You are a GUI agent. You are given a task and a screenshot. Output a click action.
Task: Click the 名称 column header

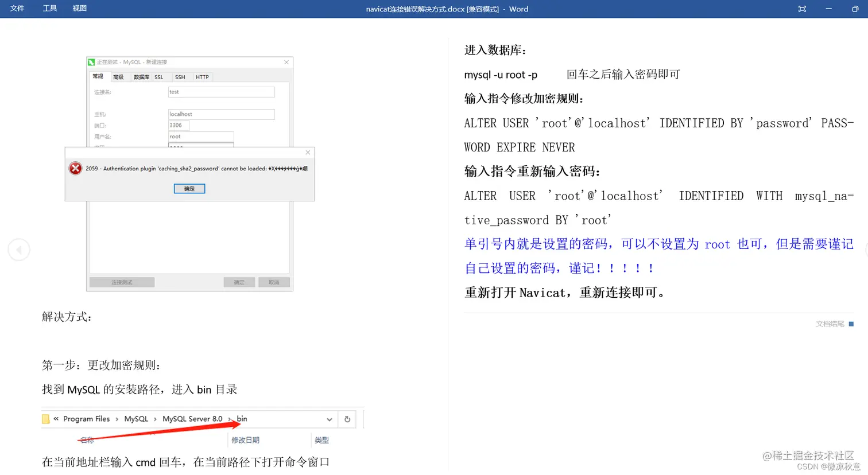pos(87,440)
